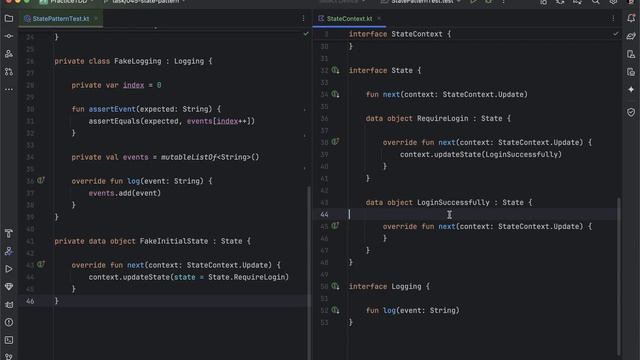Open left editor tab options menu
Image resolution: width=640 pixels, height=360 pixels.
[x=303, y=18]
